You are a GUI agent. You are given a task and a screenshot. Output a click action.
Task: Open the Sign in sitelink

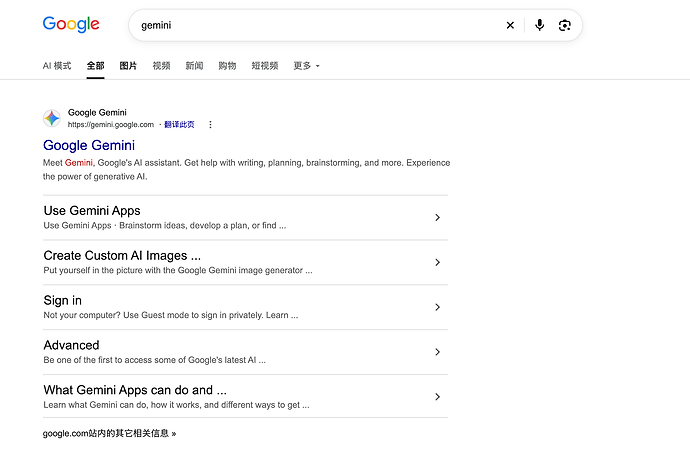[x=62, y=301]
